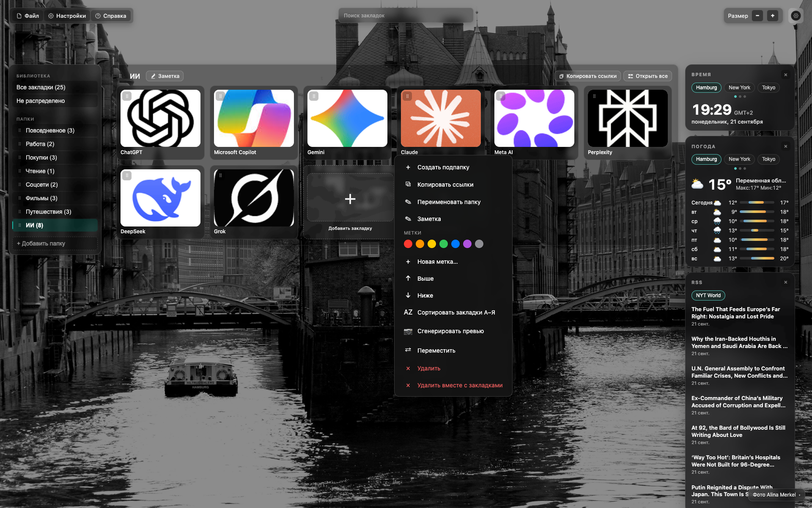Click the Открыть все button
This screenshot has height=508, width=812.
coord(648,76)
